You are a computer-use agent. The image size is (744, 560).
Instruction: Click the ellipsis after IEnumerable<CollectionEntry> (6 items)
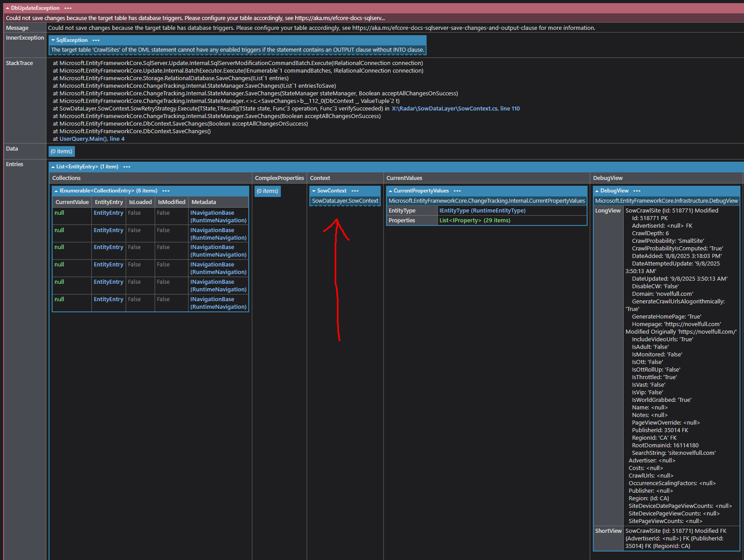[166, 191]
